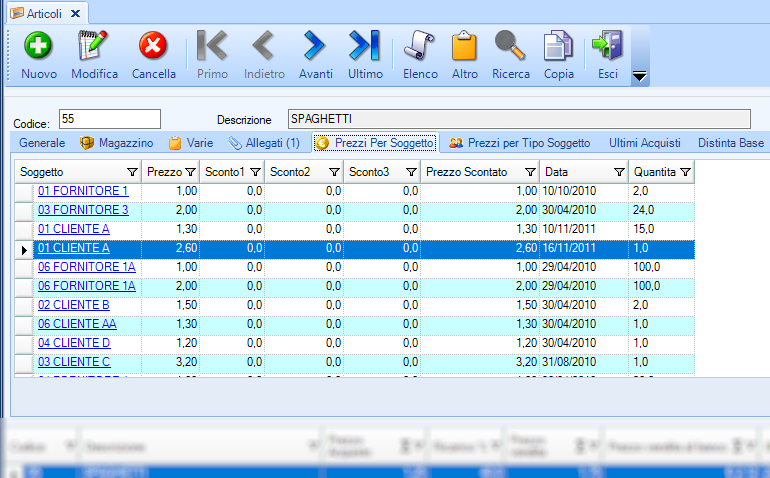The height and width of the screenshot is (478, 770).
Task: Filter the Data column
Action: click(x=618, y=172)
